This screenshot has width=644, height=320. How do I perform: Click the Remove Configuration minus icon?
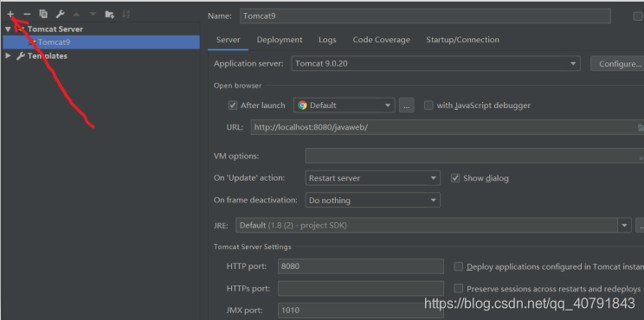[x=27, y=15]
